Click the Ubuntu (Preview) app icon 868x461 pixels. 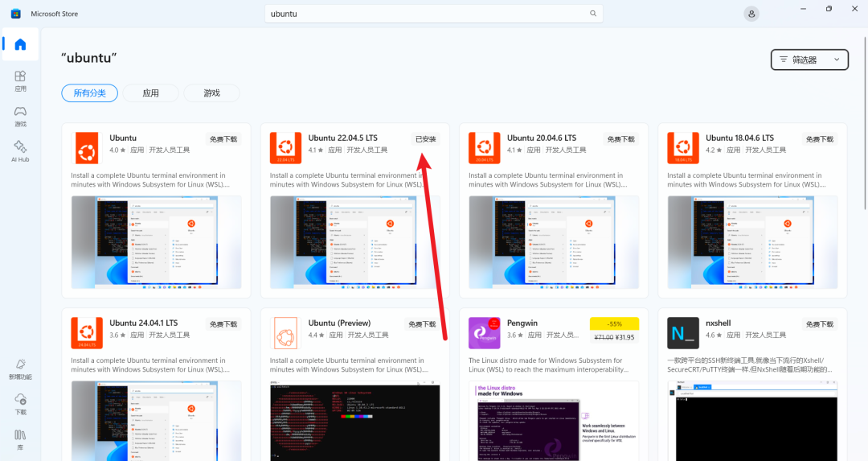coord(285,333)
